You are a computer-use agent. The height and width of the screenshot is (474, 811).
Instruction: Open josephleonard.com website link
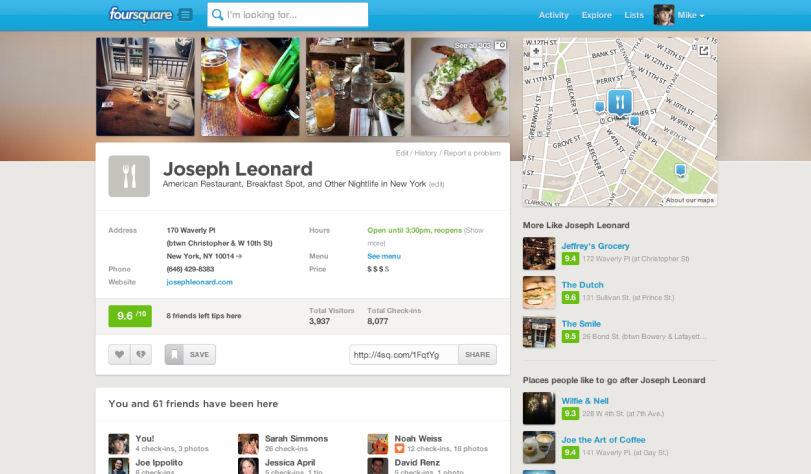click(200, 282)
